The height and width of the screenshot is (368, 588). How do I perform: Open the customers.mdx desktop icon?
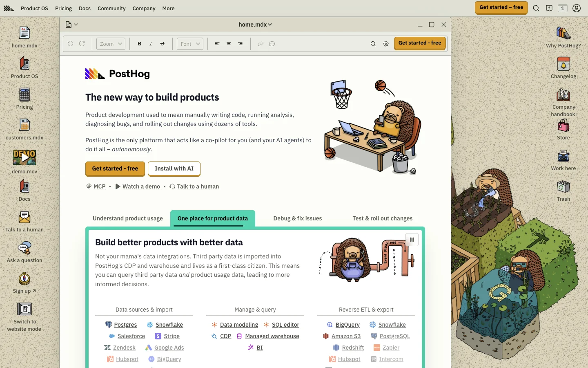pyautogui.click(x=24, y=126)
